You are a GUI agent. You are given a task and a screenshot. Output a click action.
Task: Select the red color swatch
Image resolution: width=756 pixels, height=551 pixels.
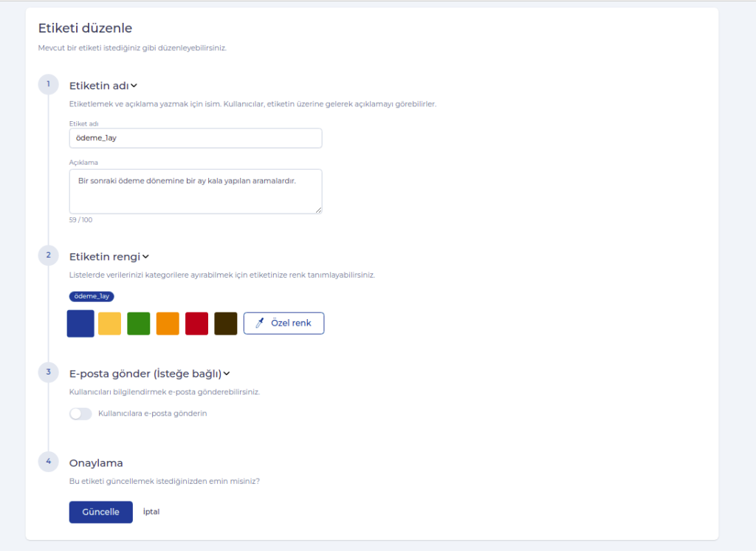[196, 324]
